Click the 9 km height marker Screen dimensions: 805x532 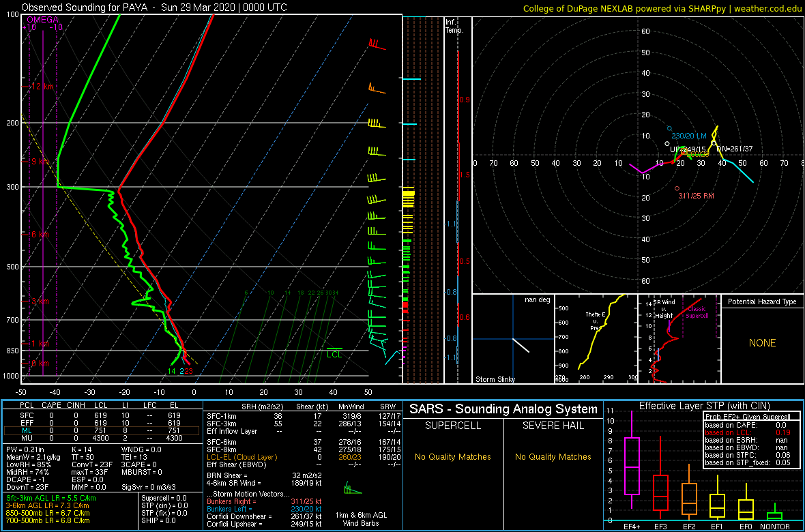tap(40, 161)
